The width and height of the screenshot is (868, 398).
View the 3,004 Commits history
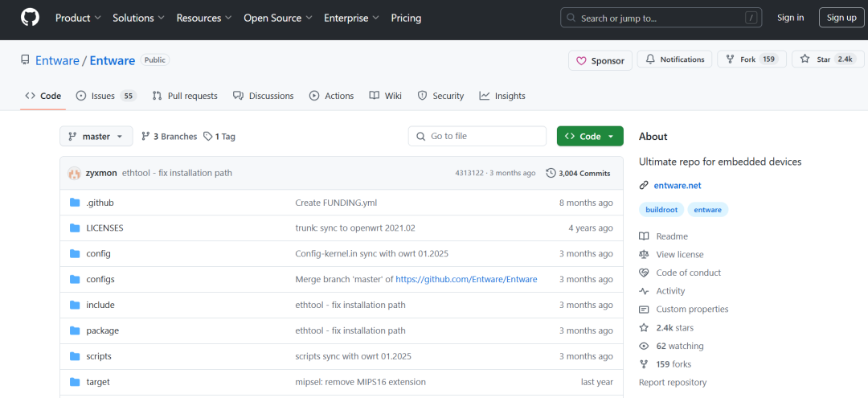(x=579, y=173)
